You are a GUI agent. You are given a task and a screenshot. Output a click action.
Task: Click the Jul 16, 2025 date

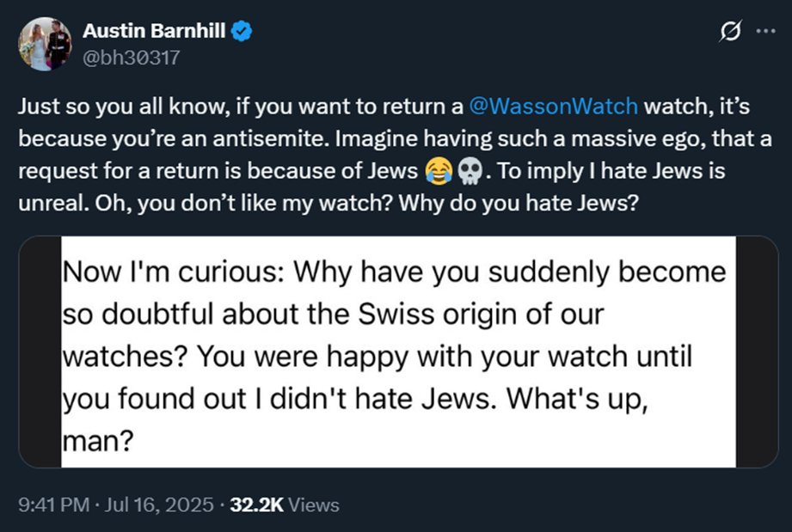pyautogui.click(x=158, y=505)
